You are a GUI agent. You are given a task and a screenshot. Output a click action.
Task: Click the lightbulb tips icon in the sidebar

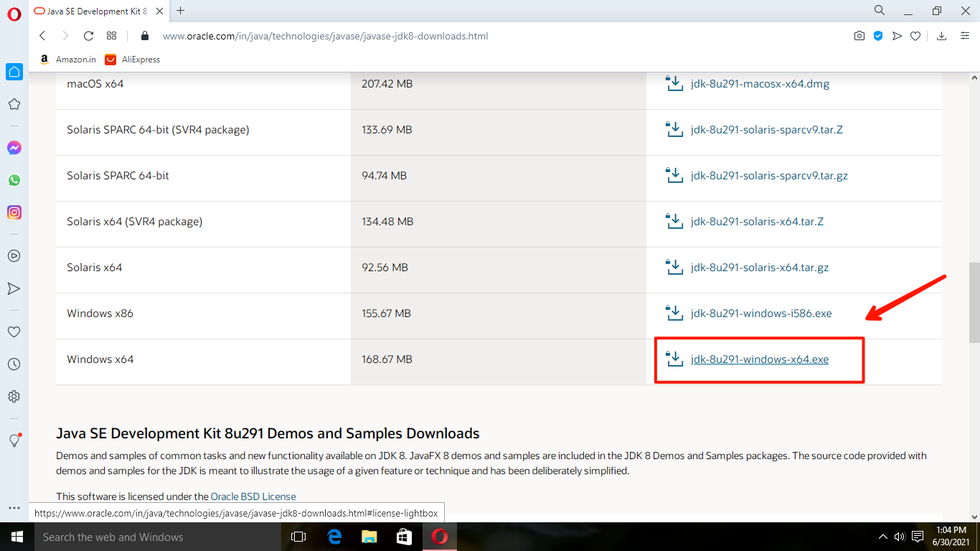point(14,441)
